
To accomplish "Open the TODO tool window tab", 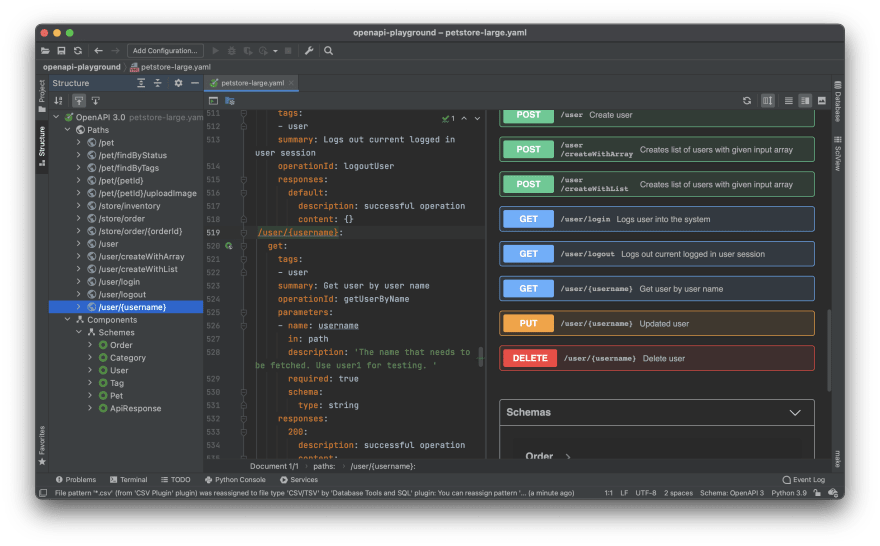I will (176, 480).
